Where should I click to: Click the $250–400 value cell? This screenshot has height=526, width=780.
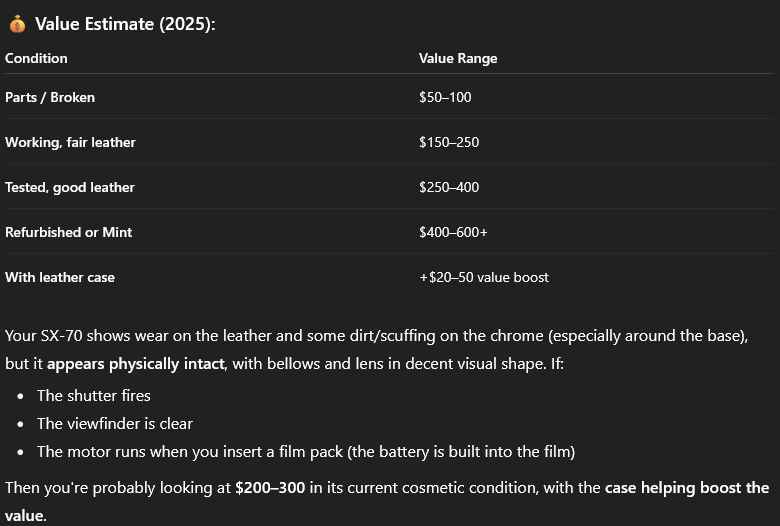(449, 187)
